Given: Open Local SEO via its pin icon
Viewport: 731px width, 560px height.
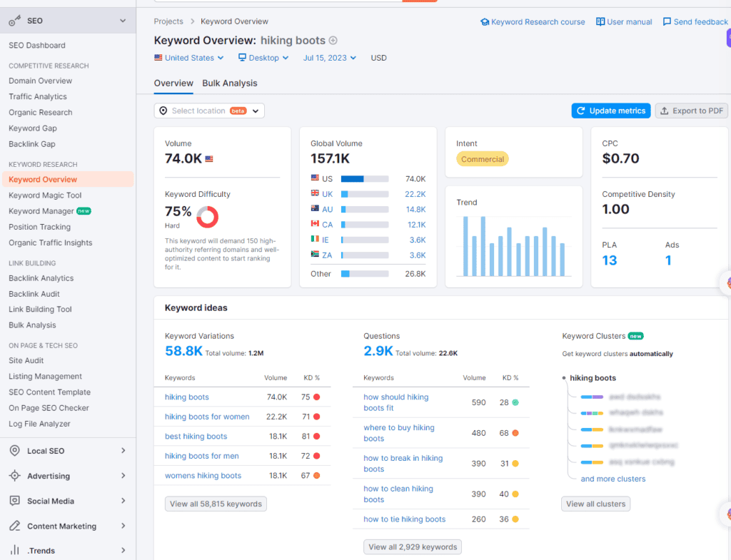Looking at the screenshot, I should [x=16, y=450].
